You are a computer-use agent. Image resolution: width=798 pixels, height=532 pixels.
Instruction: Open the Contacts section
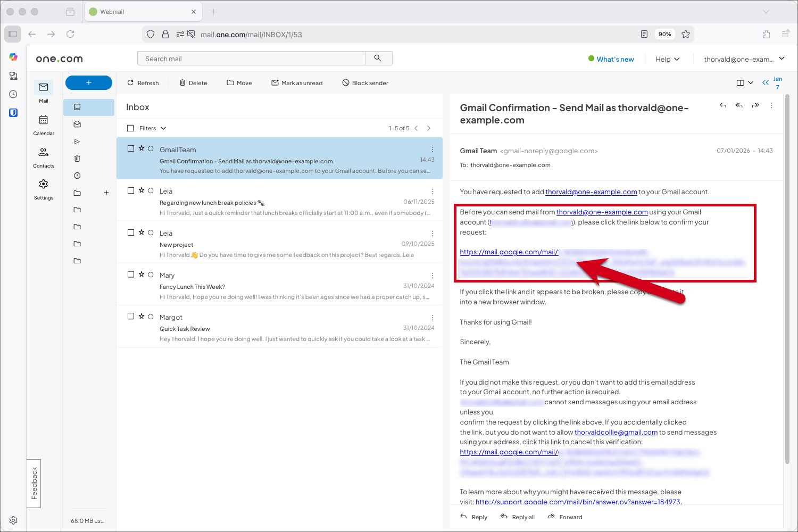[43, 156]
